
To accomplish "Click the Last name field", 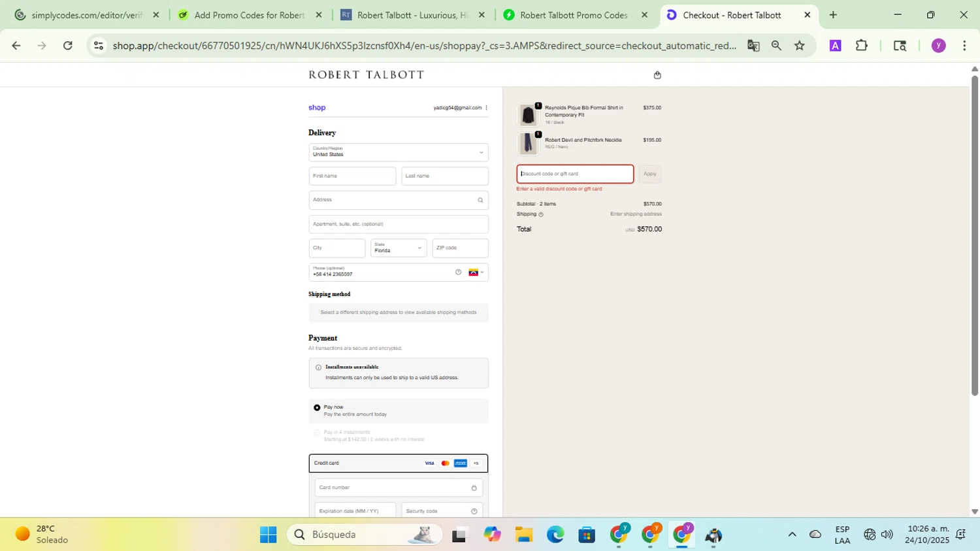I will (445, 176).
